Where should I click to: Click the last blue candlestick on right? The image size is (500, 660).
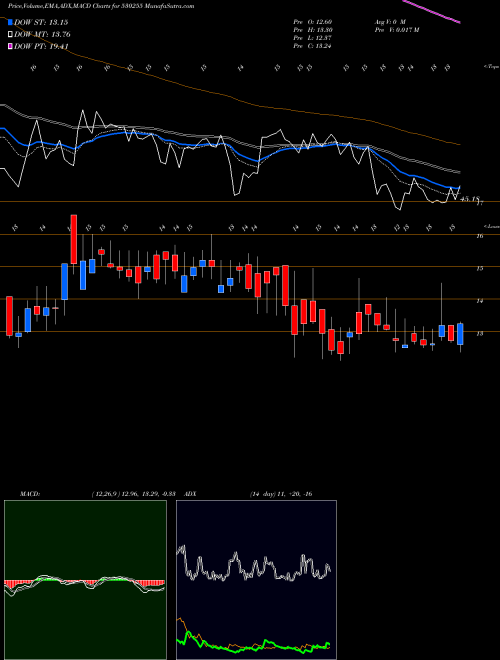(x=460, y=334)
